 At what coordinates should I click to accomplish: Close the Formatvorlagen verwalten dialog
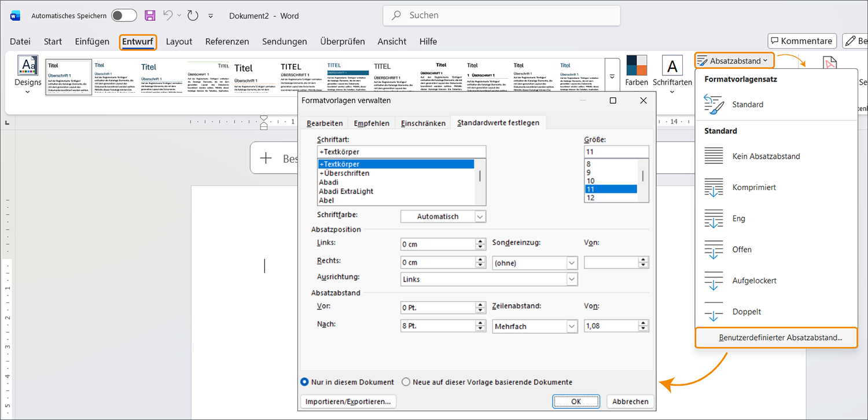tap(643, 100)
